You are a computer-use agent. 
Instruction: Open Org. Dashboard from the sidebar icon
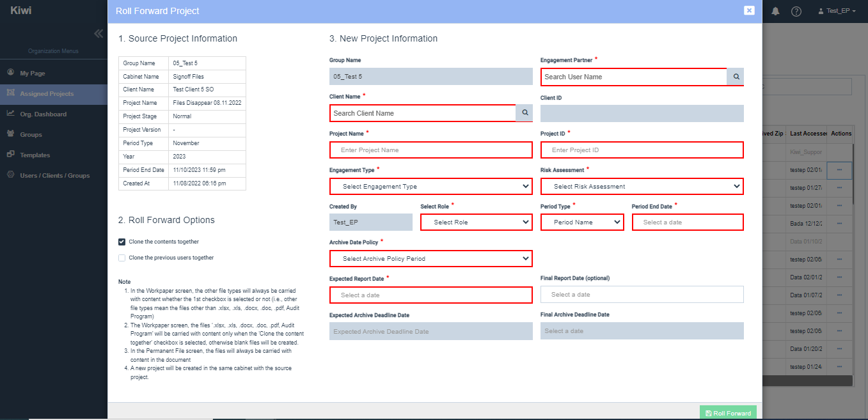(x=11, y=114)
